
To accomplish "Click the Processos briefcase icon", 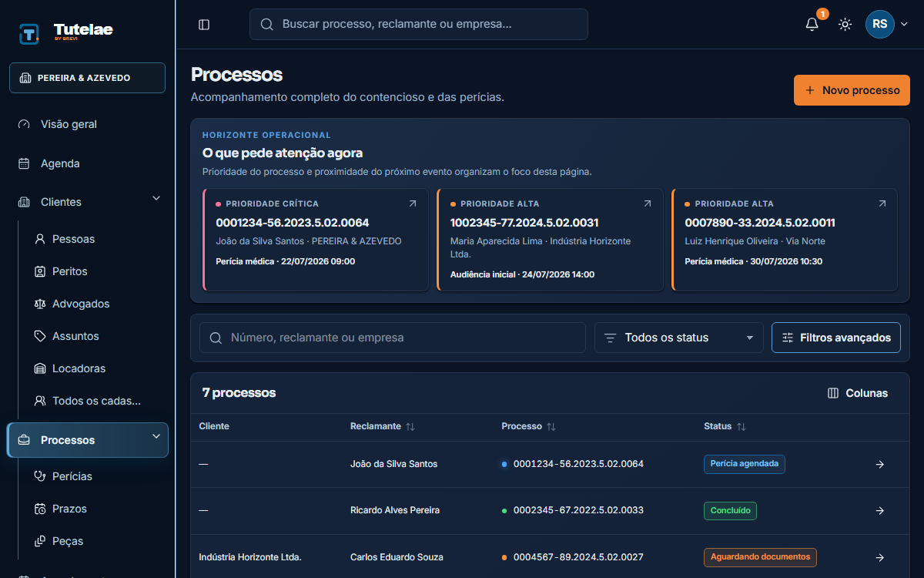I will [24, 440].
